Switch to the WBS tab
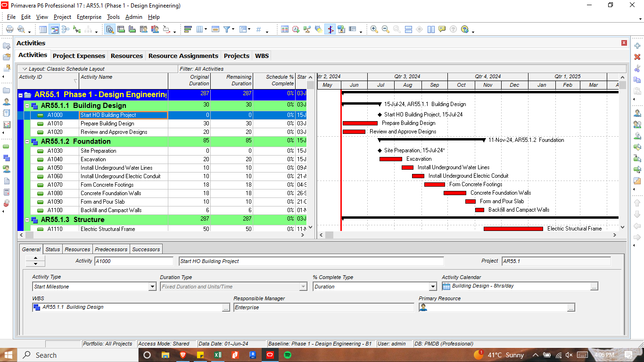644x362 pixels. 262,56
